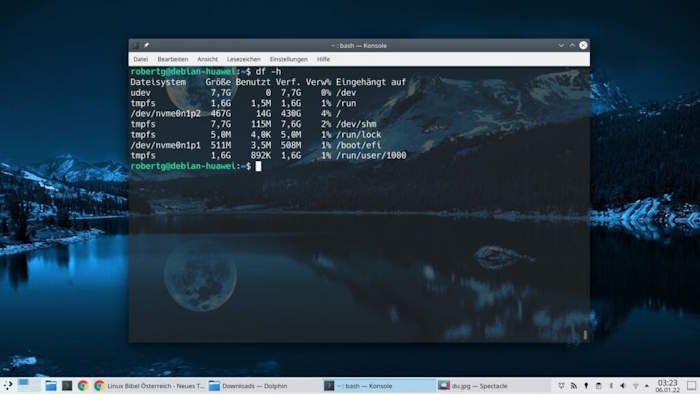Screen dimensions: 700x394
Task: Click the Eingehängt auf column header
Action: (371, 82)
